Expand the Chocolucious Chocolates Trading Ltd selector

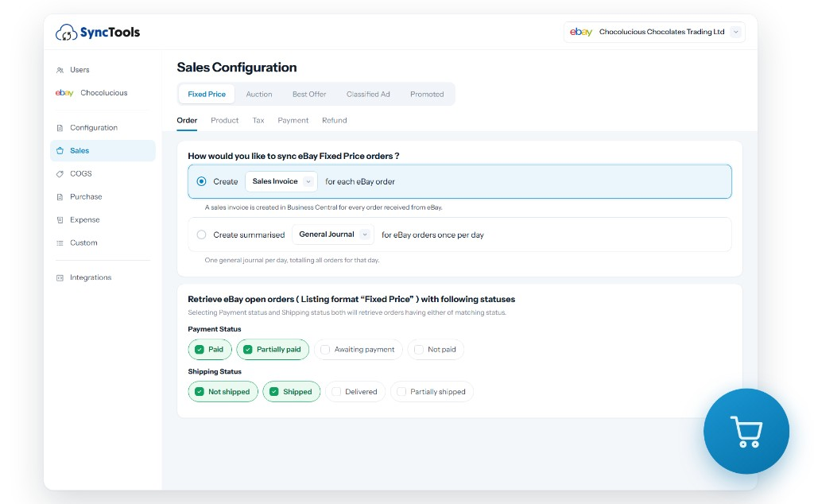pos(654,32)
